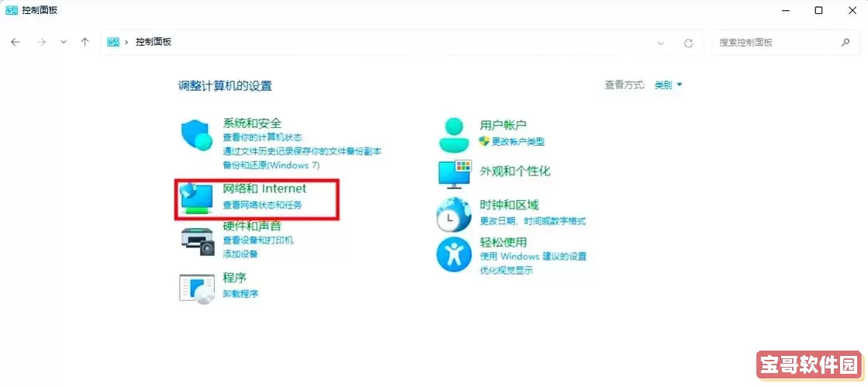Refresh the Control Panel view

click(x=689, y=43)
